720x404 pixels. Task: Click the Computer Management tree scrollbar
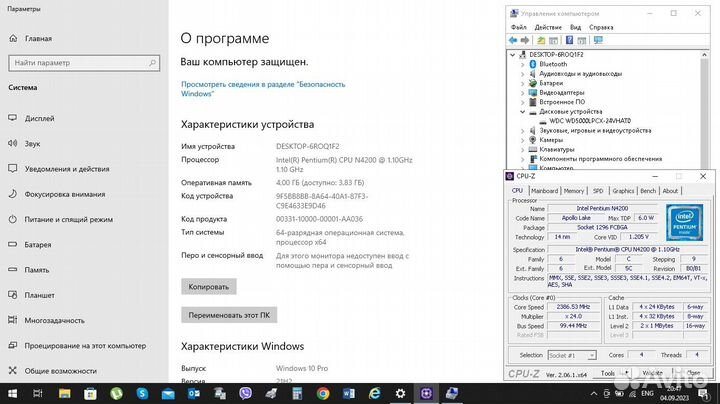(704, 110)
